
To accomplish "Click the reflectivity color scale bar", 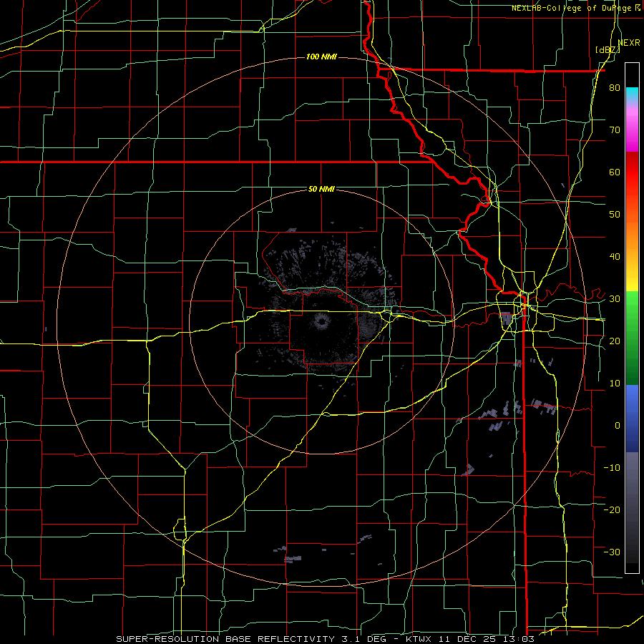I will (x=632, y=318).
